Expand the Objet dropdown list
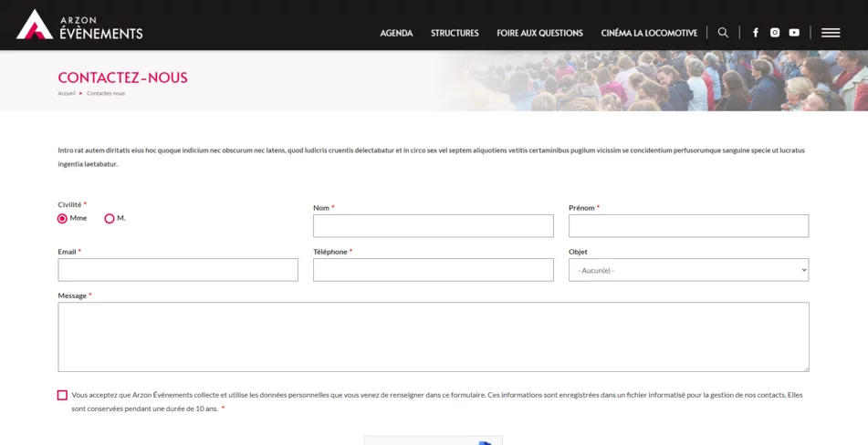868x445 pixels. [688, 270]
